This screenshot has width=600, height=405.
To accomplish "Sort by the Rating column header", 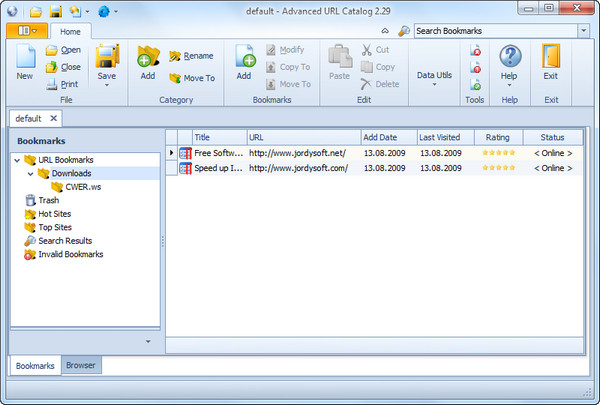I will (x=497, y=137).
